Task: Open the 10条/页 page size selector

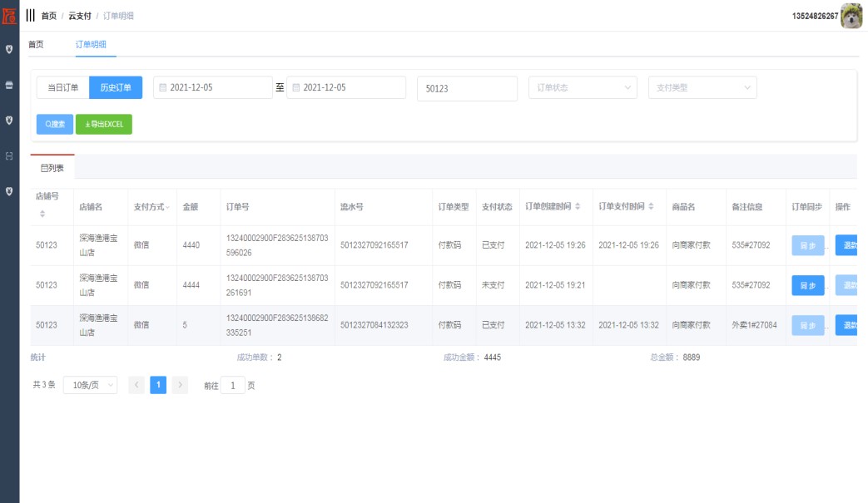Action: (90, 385)
